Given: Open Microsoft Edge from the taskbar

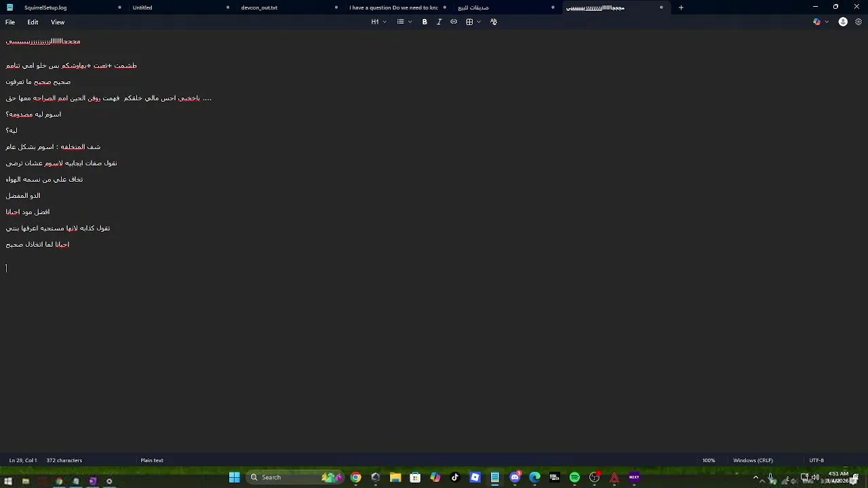Looking at the screenshot, I should pos(534,477).
